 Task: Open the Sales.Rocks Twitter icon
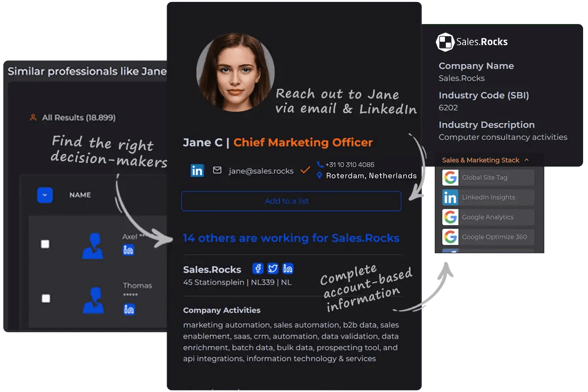[273, 269]
